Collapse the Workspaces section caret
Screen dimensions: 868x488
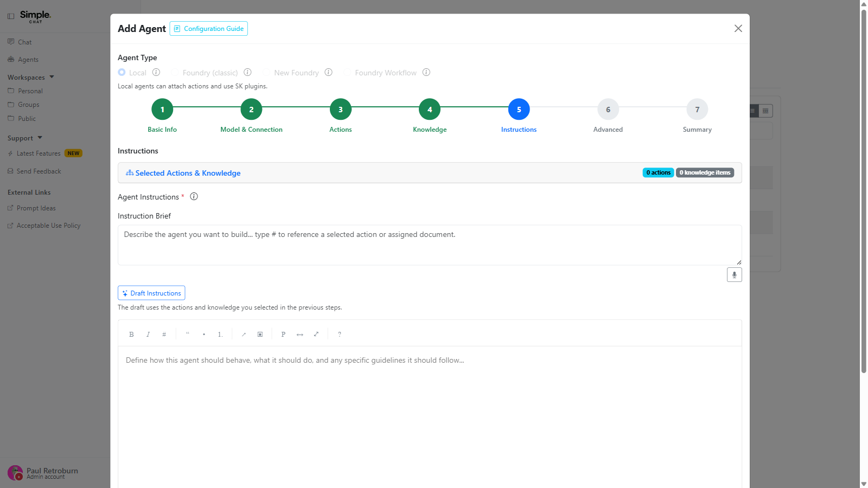(52, 77)
